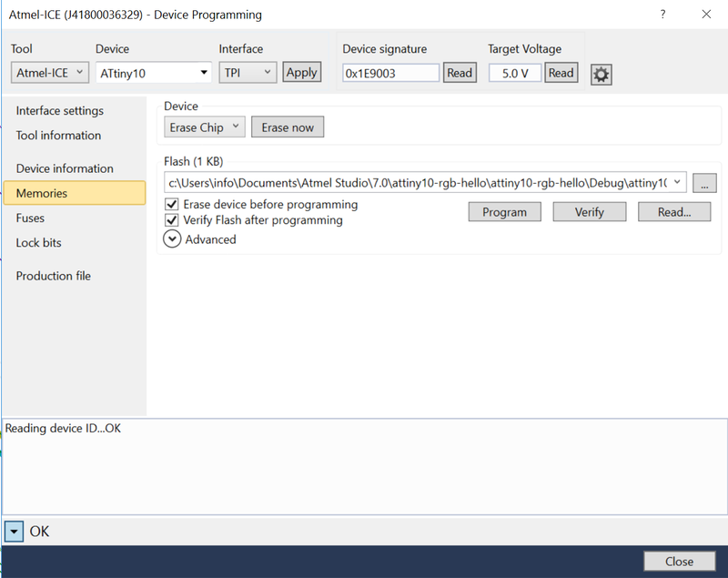Select Fuses in the sidebar
This screenshot has width=728, height=578.
tap(30, 218)
